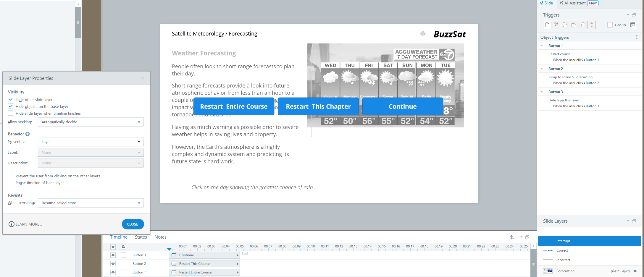Click the shape icon on Restart Entire Course bar
The image size is (644, 277).
pyautogui.click(x=174, y=272)
